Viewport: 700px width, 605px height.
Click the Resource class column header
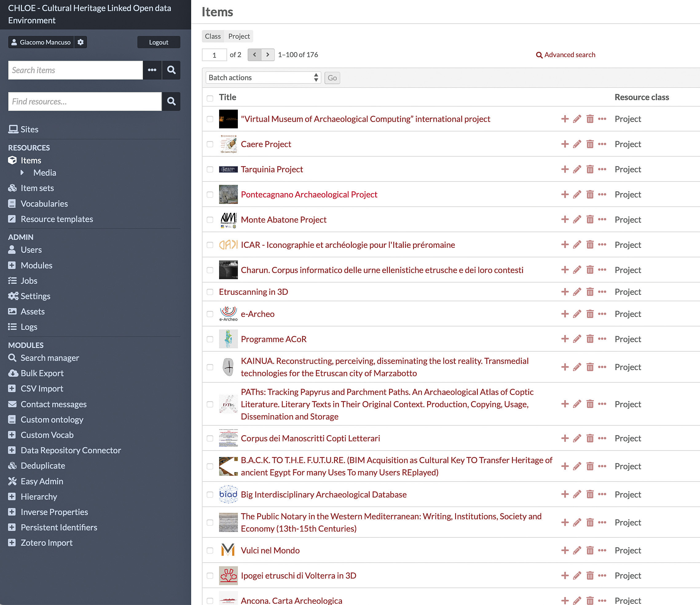[x=642, y=97]
